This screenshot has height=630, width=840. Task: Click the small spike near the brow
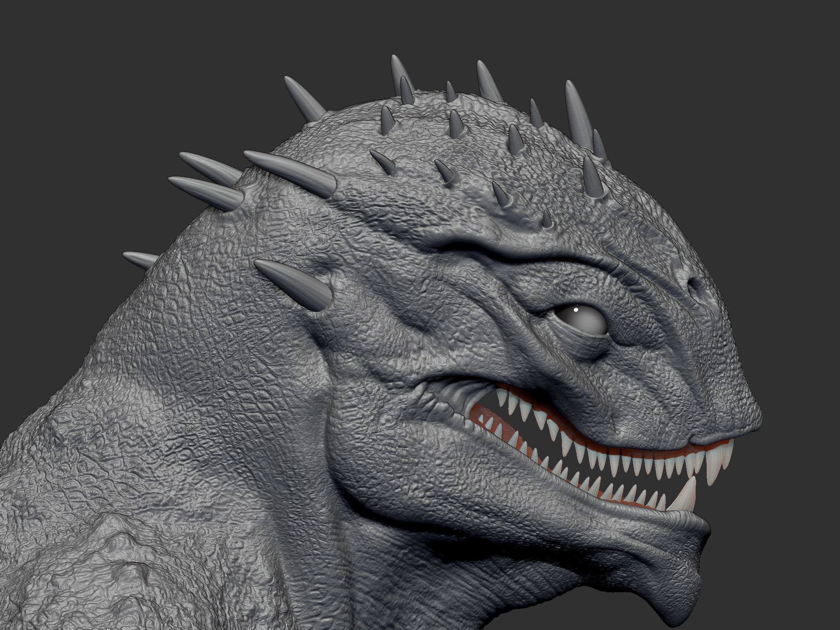546,219
